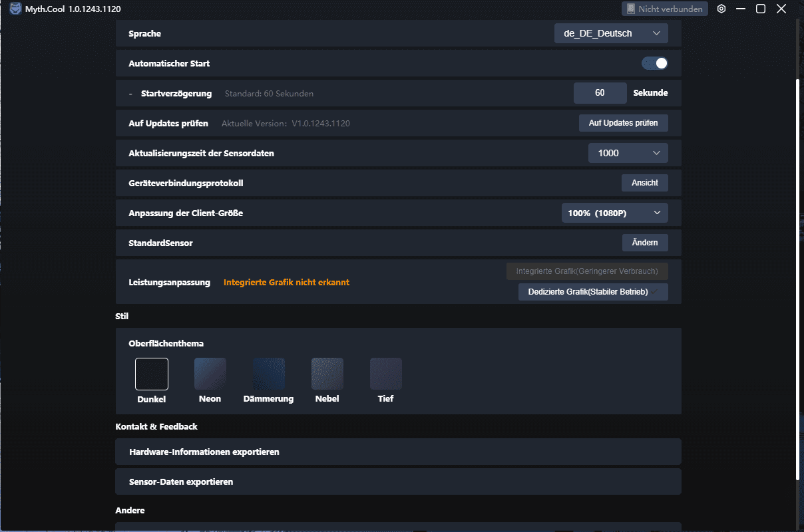
Task: Open settings via the hexagon gear icon
Action: tap(721, 9)
